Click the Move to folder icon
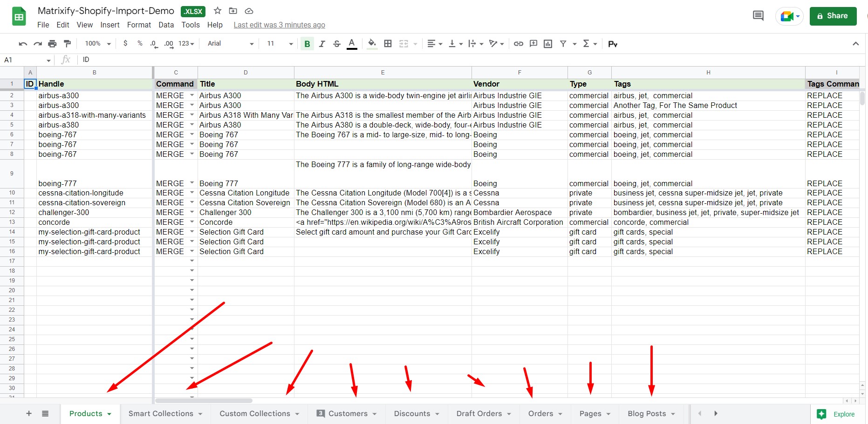The width and height of the screenshot is (868, 424). (x=233, y=11)
